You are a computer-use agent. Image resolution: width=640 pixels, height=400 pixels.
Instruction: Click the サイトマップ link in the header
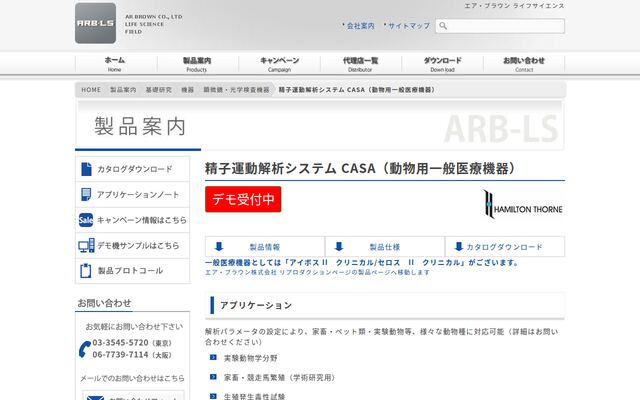coord(409,26)
